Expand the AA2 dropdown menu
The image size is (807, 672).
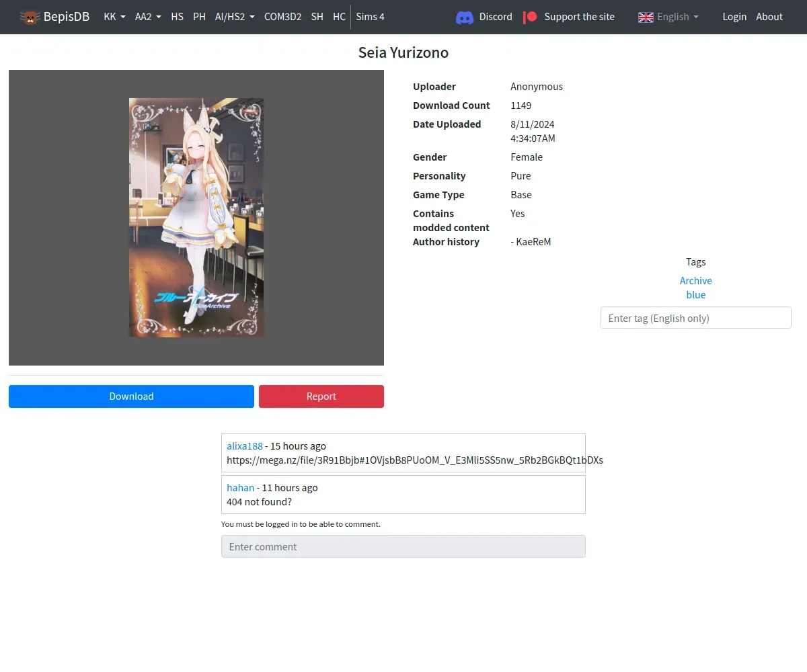[148, 17]
